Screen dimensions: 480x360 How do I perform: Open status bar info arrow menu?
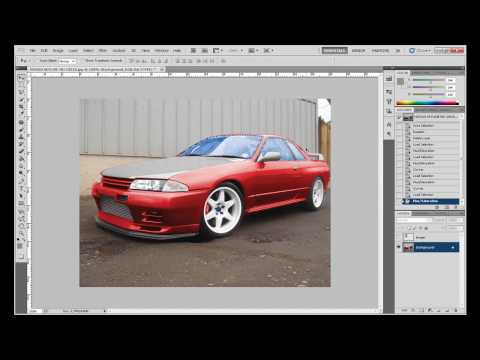(105, 311)
